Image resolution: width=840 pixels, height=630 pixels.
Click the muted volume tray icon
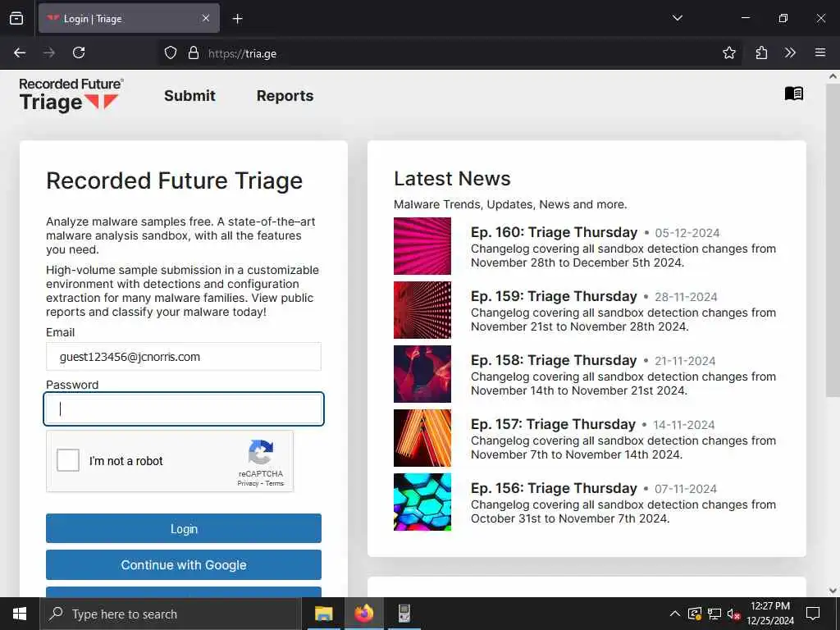(733, 614)
